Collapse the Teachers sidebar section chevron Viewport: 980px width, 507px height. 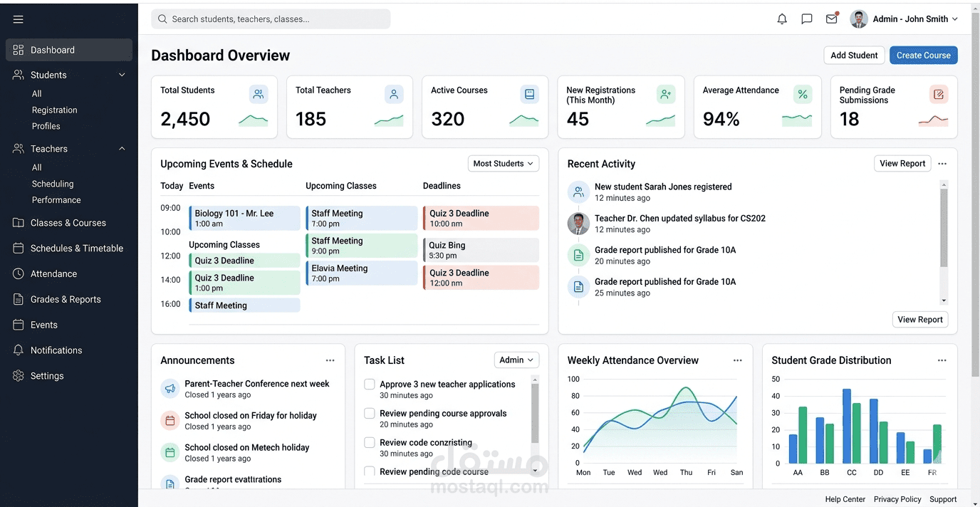click(x=122, y=149)
